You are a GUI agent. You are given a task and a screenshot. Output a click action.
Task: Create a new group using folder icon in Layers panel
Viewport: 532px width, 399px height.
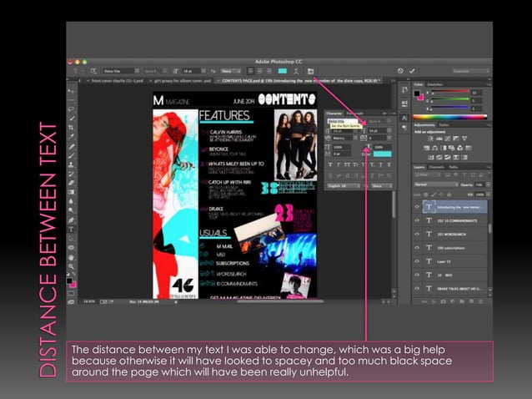coord(462,301)
